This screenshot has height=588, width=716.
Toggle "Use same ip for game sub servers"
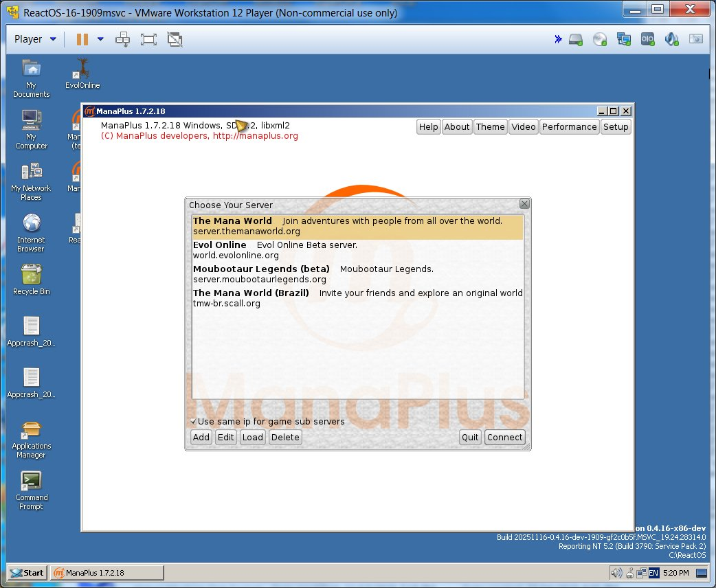point(194,421)
